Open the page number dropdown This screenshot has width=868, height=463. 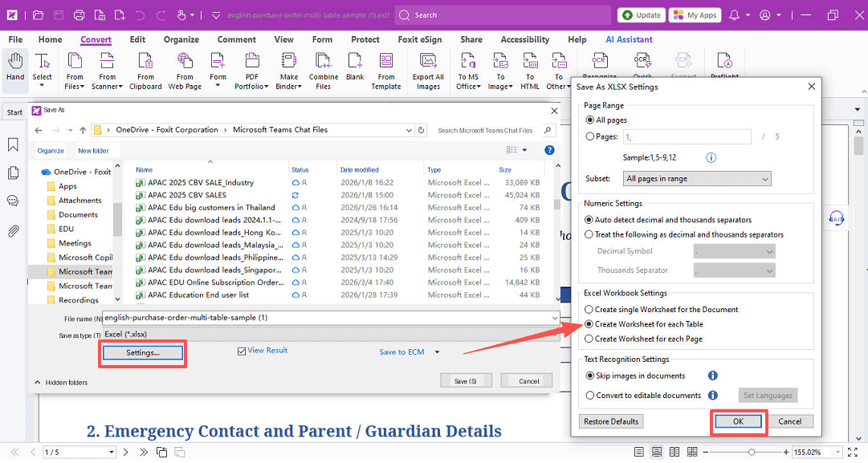tap(111, 453)
